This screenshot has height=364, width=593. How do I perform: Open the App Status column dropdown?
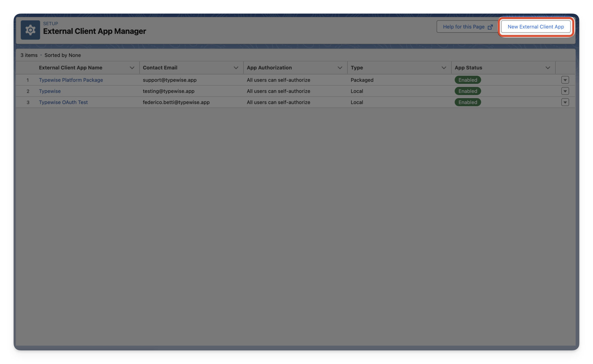(x=548, y=68)
